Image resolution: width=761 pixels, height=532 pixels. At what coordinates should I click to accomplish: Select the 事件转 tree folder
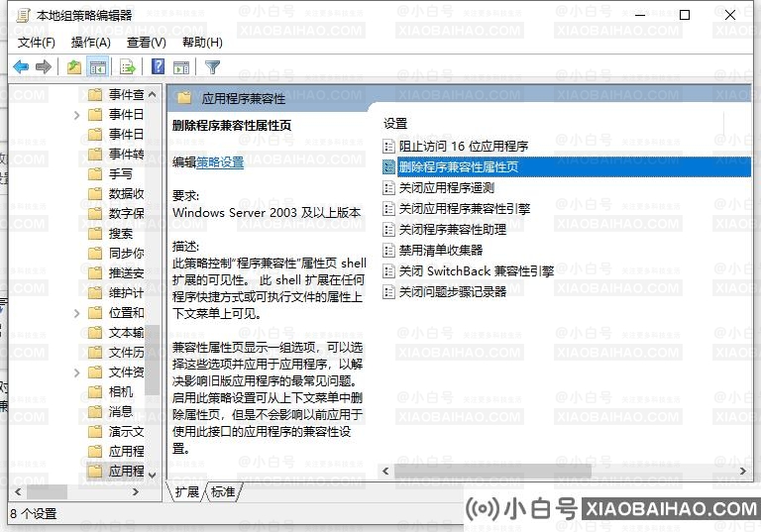(x=126, y=154)
